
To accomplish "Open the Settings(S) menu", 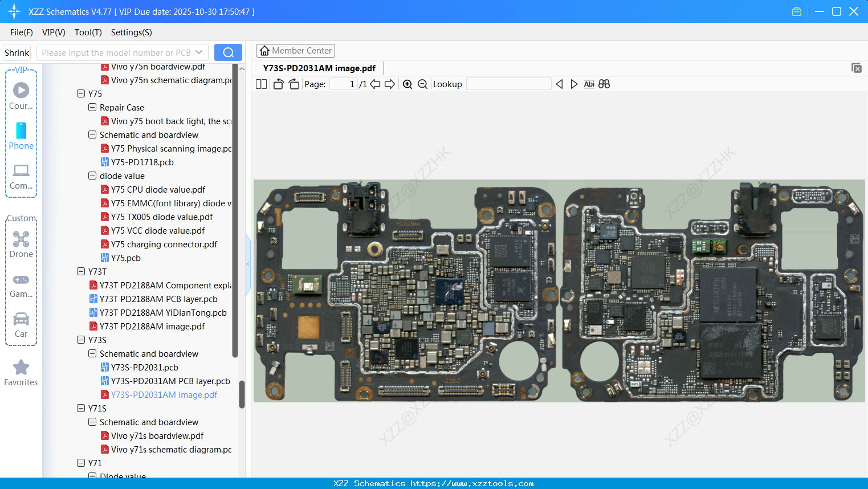I will [x=132, y=32].
